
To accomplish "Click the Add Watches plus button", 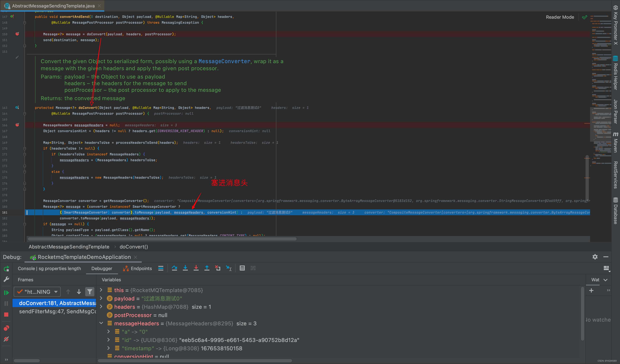I will point(590,290).
